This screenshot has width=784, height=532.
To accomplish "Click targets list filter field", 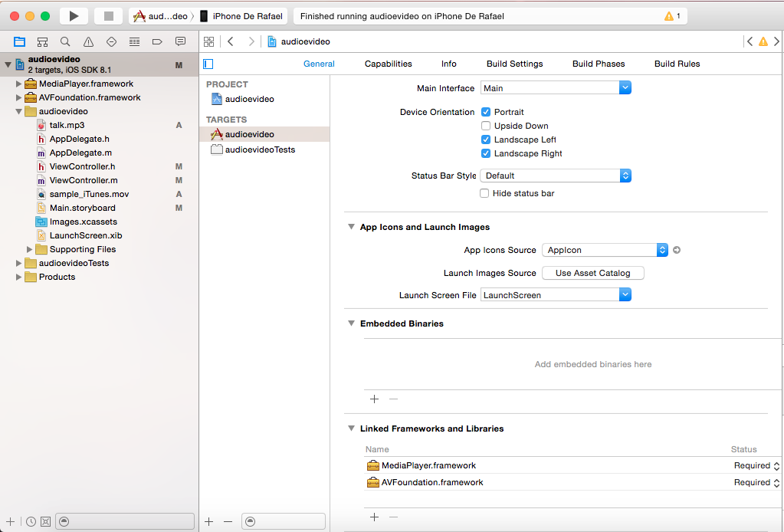I will [x=284, y=521].
